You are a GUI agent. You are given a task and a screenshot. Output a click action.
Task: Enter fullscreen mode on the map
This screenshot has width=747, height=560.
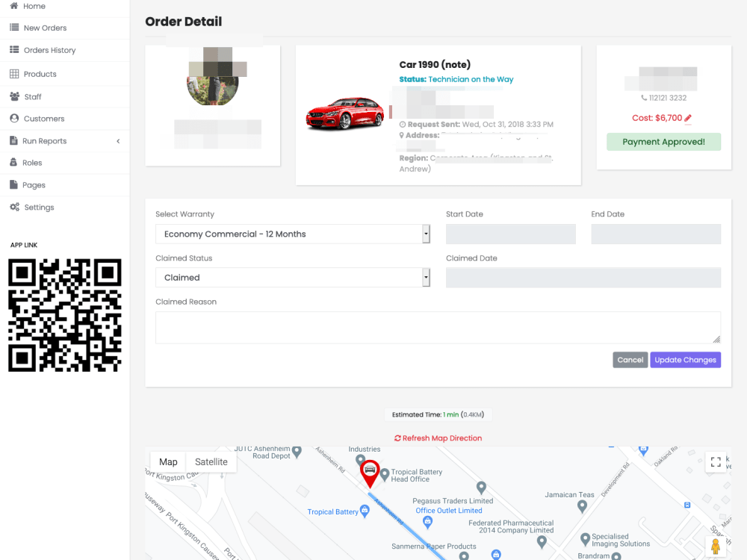click(x=716, y=461)
